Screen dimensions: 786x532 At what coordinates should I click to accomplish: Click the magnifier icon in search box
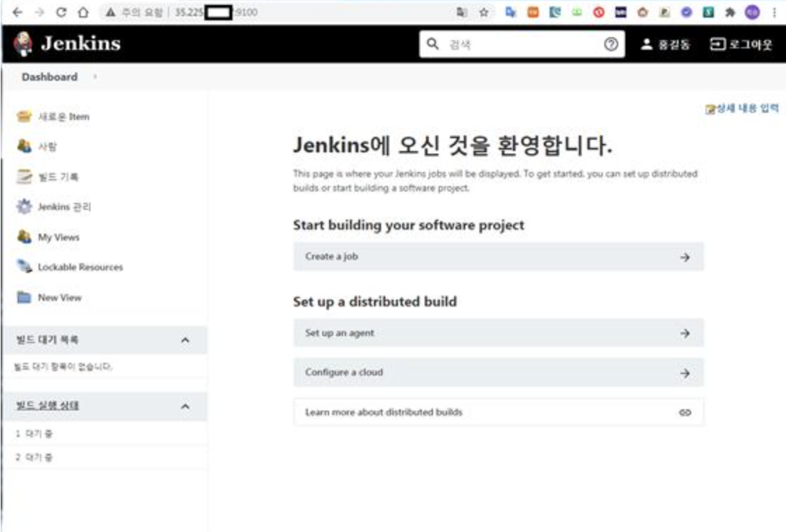pos(432,44)
